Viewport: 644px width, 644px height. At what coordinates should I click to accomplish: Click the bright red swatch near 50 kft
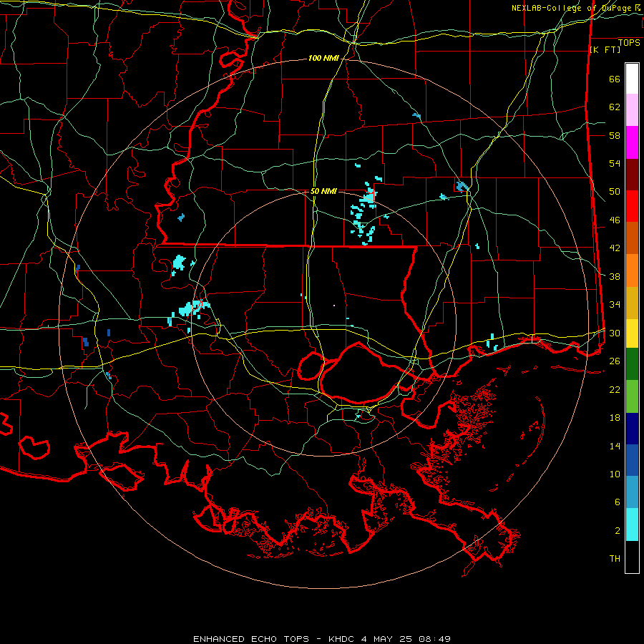tap(632, 206)
